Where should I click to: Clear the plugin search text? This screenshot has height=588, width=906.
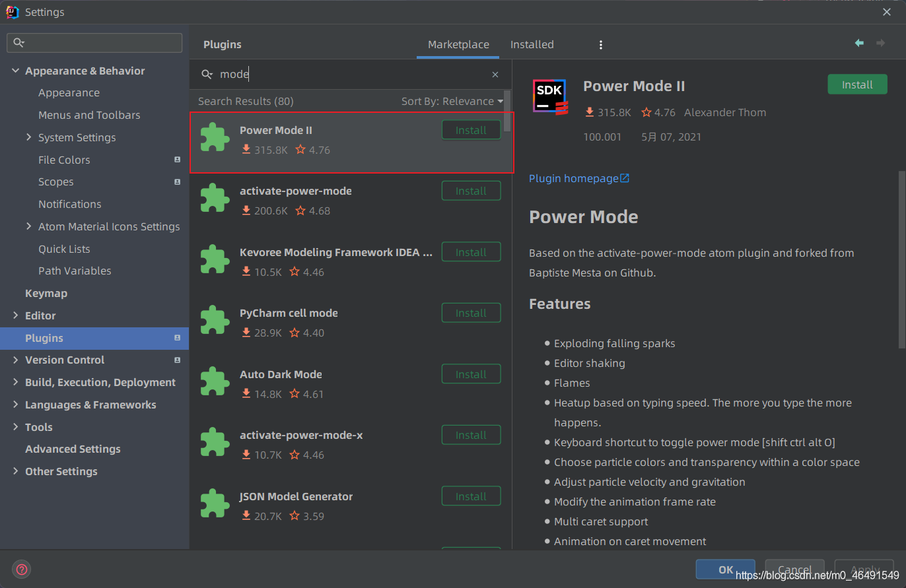495,75
